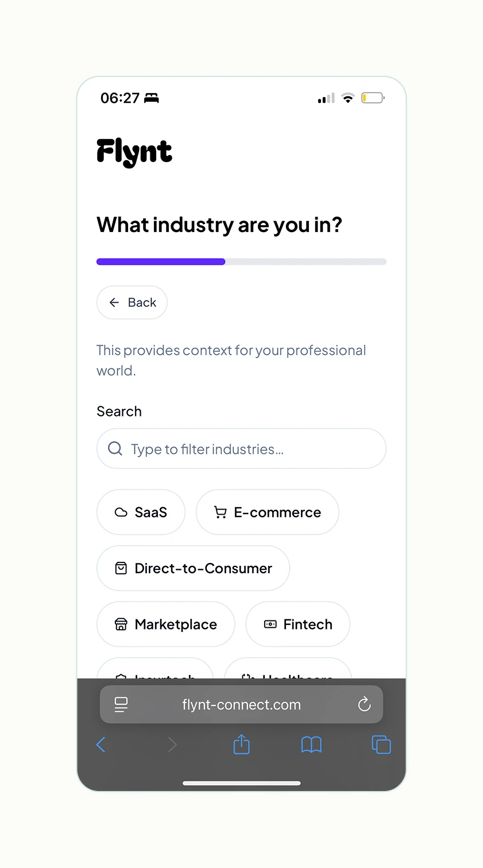Click the magnifying glass in the search field
Screen dimensions: 483x868
115,449
